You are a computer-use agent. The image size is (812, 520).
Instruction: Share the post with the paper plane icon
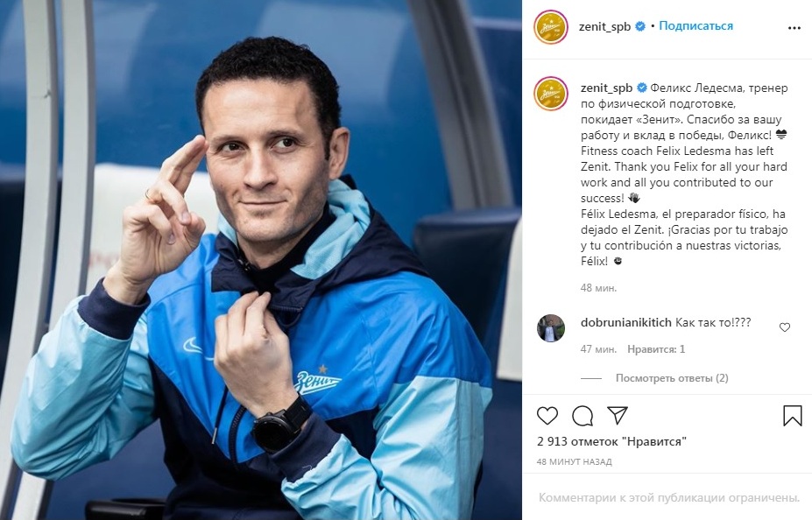pos(618,415)
